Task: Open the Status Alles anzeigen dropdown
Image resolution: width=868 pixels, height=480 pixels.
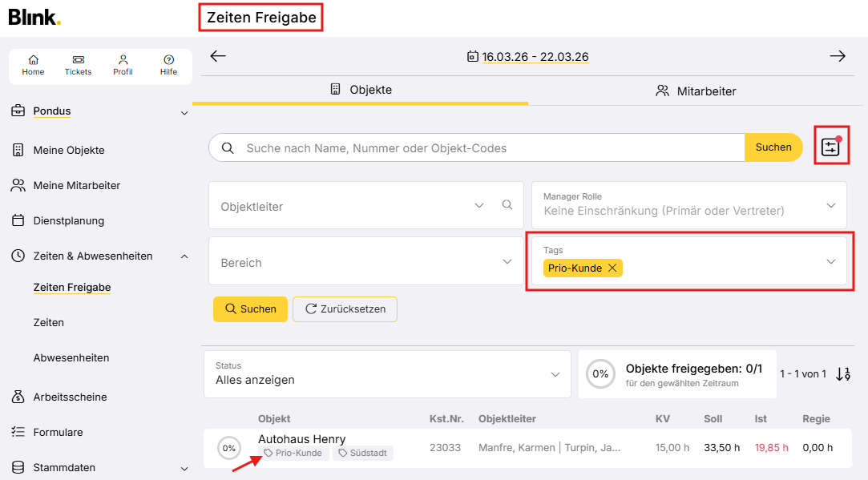Action: coord(555,374)
